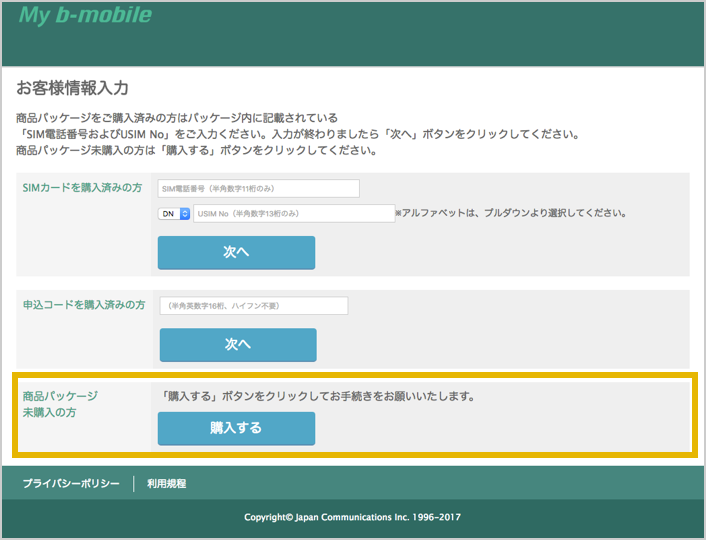Open the DN prefix dropdown
Viewport: 706px width, 540px height.
point(173,214)
